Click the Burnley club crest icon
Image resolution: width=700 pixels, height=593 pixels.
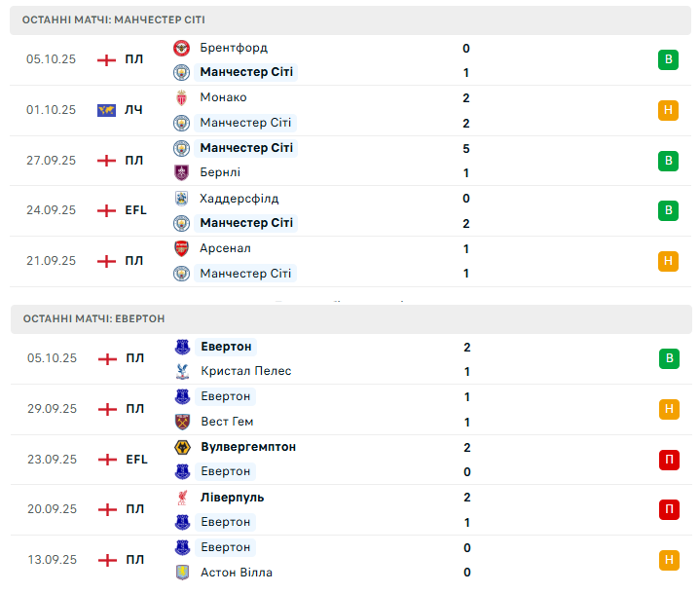[181, 172]
